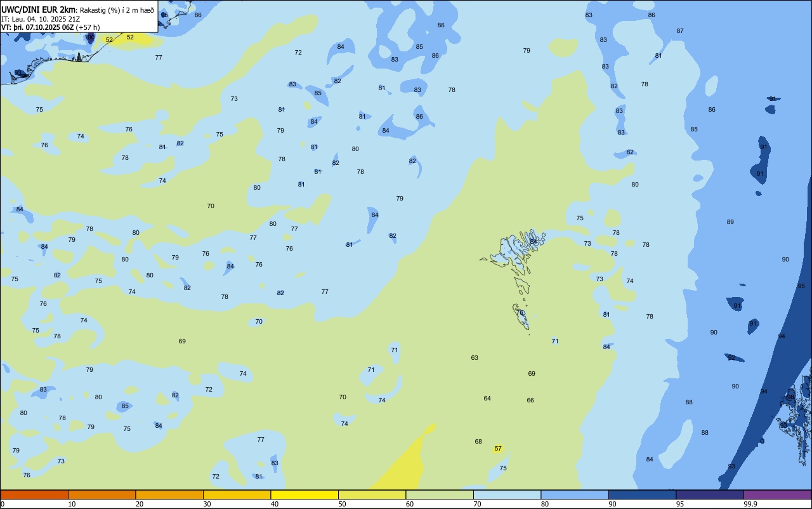Click the humidity value '66' on the map

coord(530,400)
